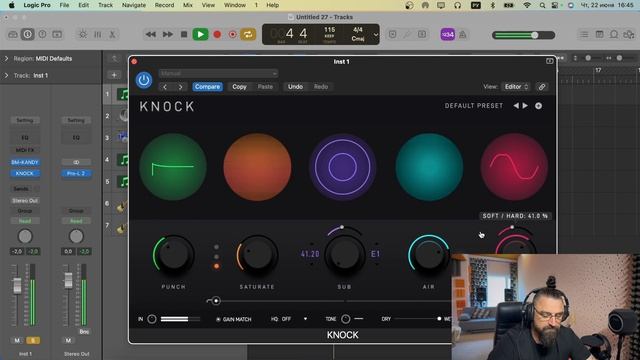
Task: Open the HQ OFF dropdown arrow
Action: click(305, 319)
